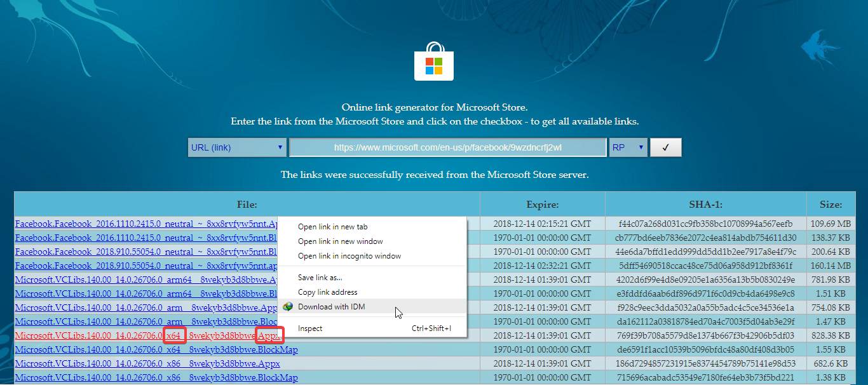Click the 828.38 KB size cell
Viewport: 868px width, 385px height.
tap(831, 335)
